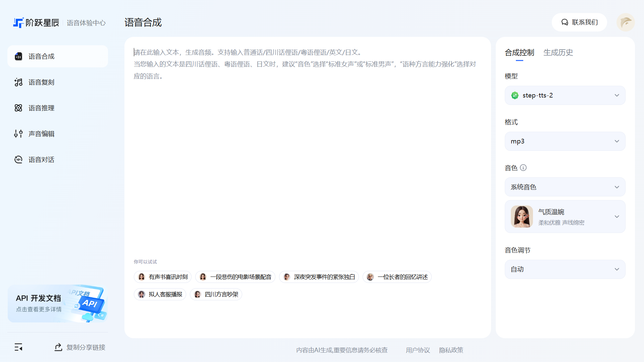Expand the step-tts-2 model dropdown
644x362 pixels.
coord(565,96)
